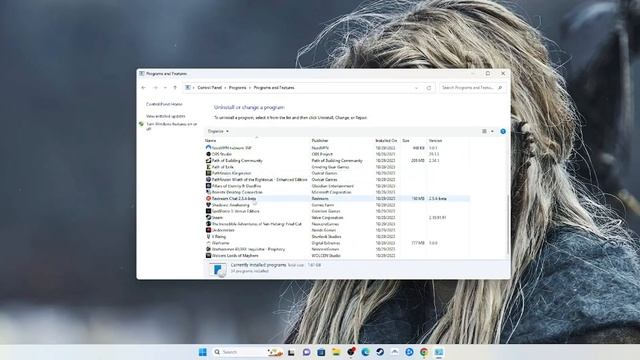Expand the view options dropdown arrow
Screen dimensions: 640x360
[x=492, y=131]
